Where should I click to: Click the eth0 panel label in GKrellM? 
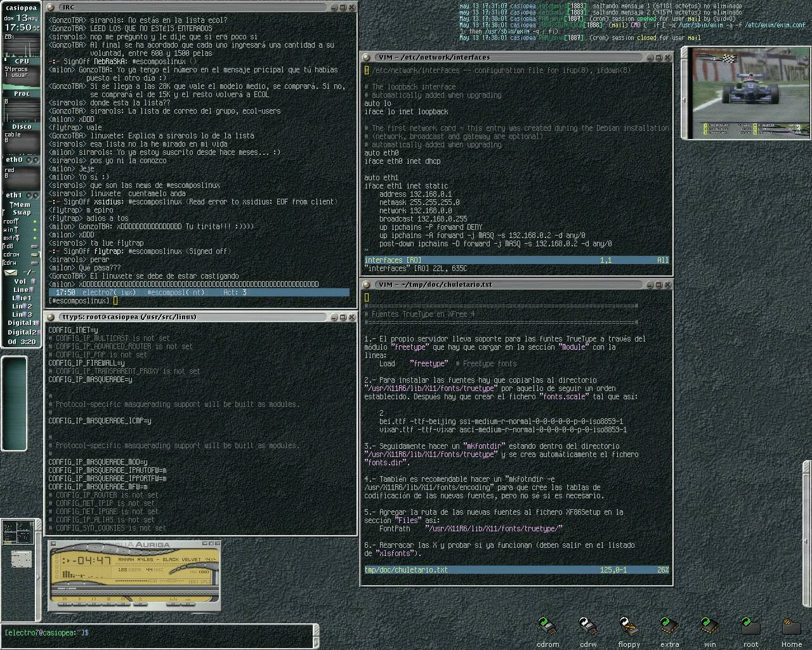point(15,159)
